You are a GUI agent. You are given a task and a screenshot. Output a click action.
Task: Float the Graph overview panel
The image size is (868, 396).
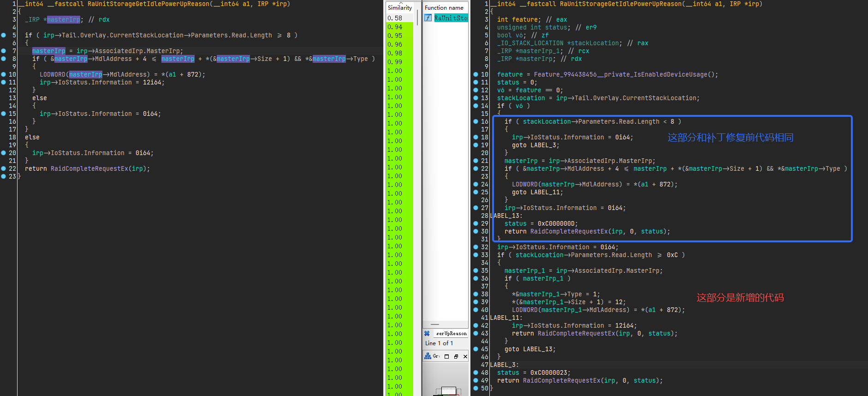click(x=456, y=356)
